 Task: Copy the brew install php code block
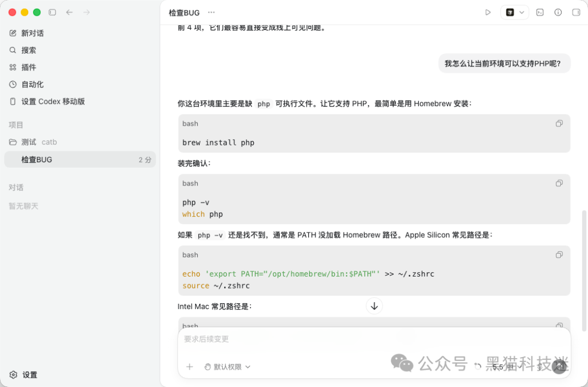tap(559, 124)
